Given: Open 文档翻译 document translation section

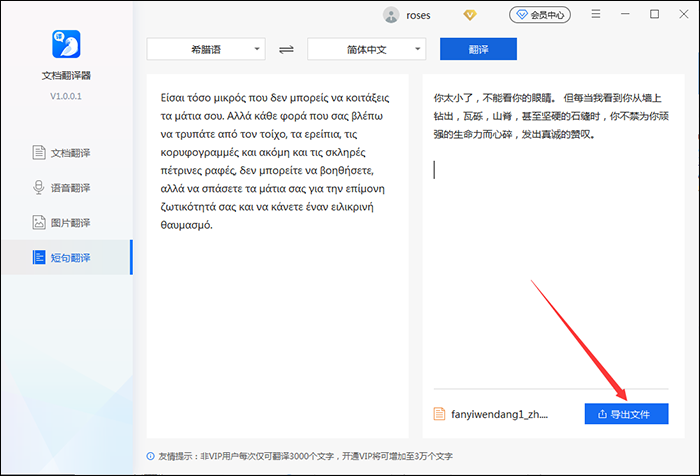Looking at the screenshot, I should [61, 153].
